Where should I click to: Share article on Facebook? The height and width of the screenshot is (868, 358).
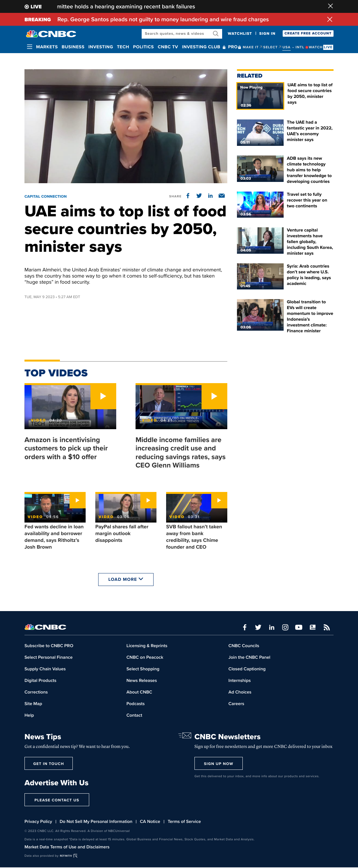(x=188, y=196)
